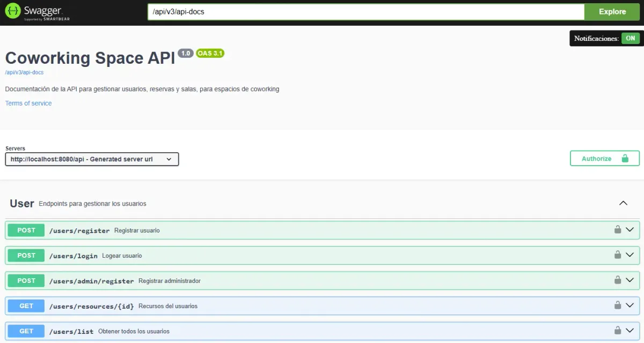This screenshot has width=644, height=343.
Task: Click the 1.0 version badge
Action: tap(186, 53)
